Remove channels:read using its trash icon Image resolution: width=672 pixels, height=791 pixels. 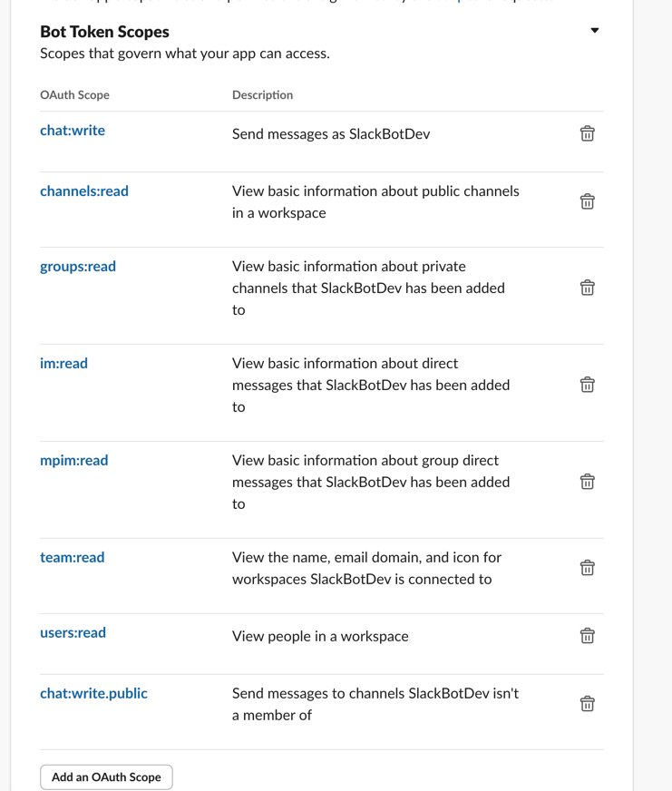click(x=587, y=200)
